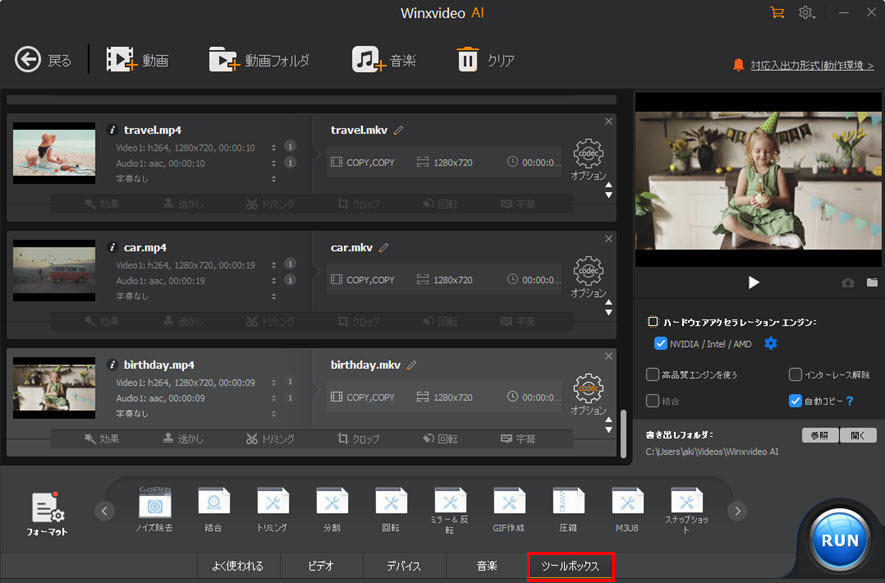885x583 pixels.
Task: Open video track selector for car.mp4
Action: click(274, 265)
